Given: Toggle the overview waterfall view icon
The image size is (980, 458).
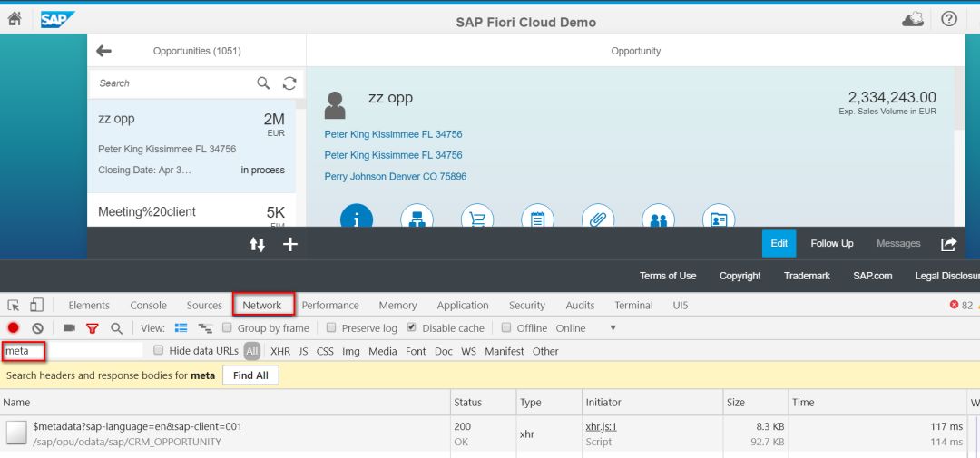Looking at the screenshot, I should coord(204,328).
